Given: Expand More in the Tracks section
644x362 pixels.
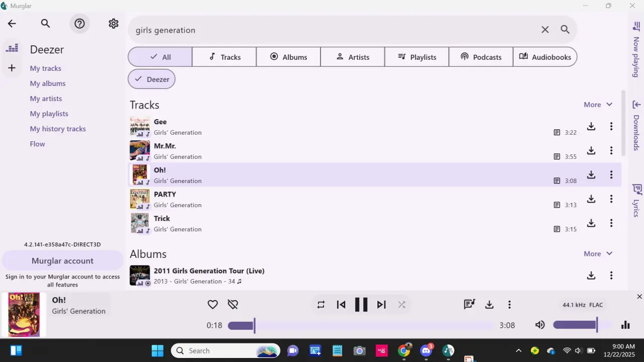Looking at the screenshot, I should 598,105.
